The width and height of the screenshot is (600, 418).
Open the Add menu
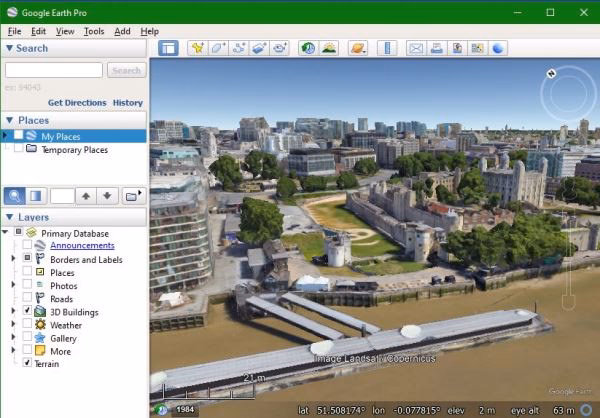[122, 31]
